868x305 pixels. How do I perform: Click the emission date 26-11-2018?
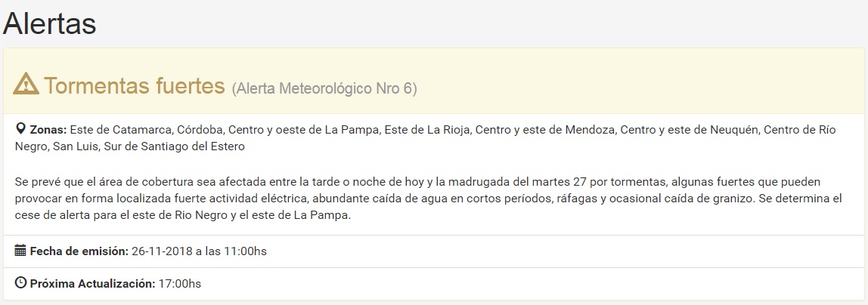pos(161,251)
